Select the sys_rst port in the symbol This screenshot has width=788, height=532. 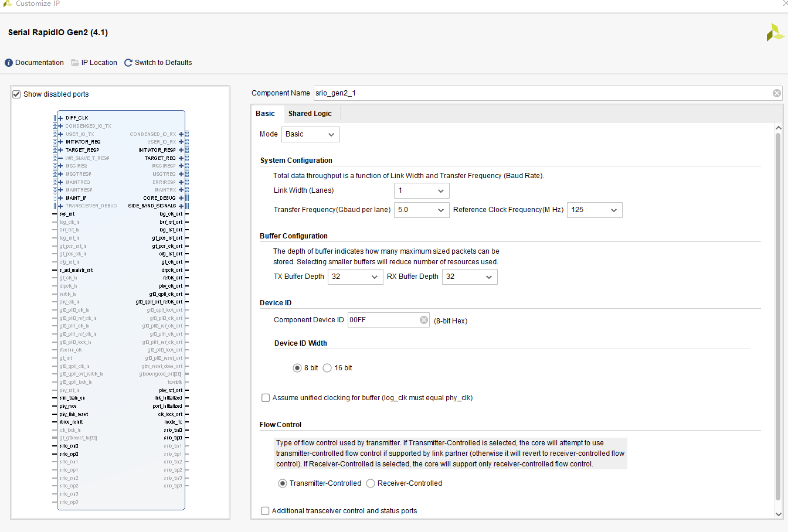tap(67, 214)
